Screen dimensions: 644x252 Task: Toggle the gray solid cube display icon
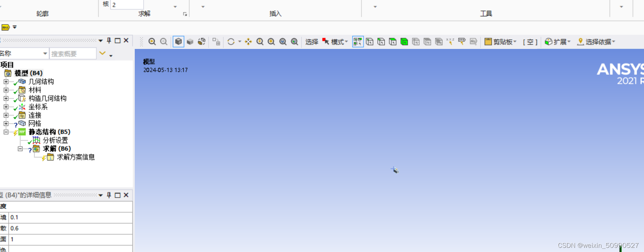tap(190, 42)
